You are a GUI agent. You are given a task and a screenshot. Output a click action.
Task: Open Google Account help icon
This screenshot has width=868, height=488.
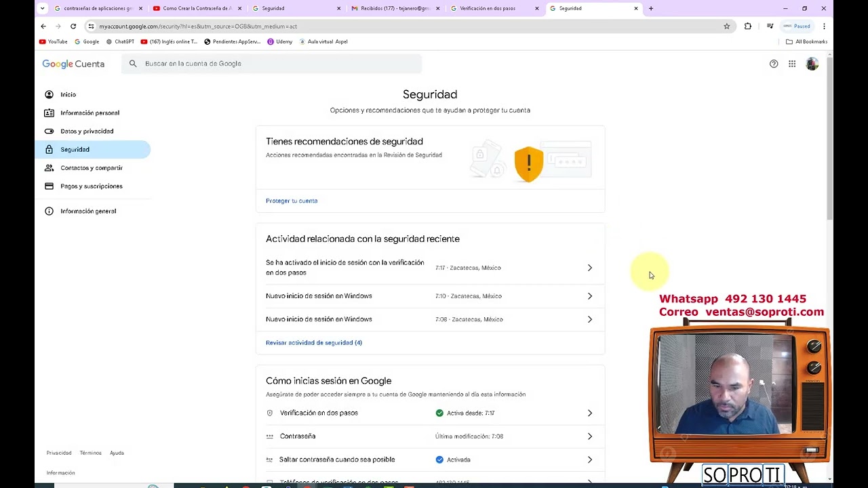[x=774, y=64]
